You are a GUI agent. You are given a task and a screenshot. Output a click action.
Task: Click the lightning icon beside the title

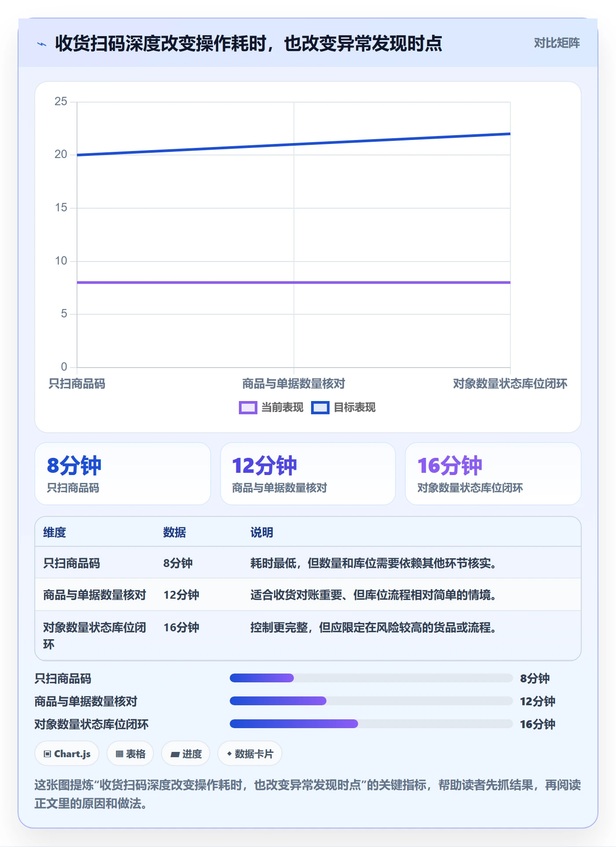[x=42, y=44]
